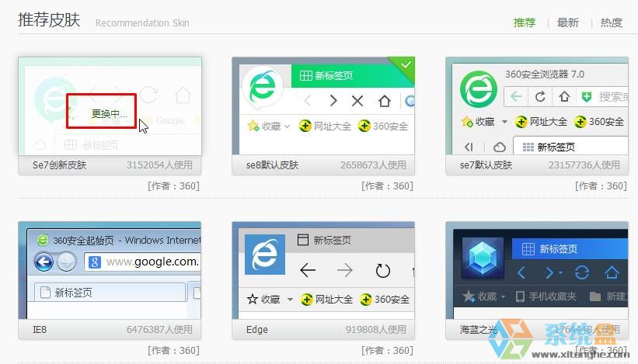Switch to the 最新 tab
Image resolution: width=638 pixels, height=364 pixels.
[x=567, y=23]
